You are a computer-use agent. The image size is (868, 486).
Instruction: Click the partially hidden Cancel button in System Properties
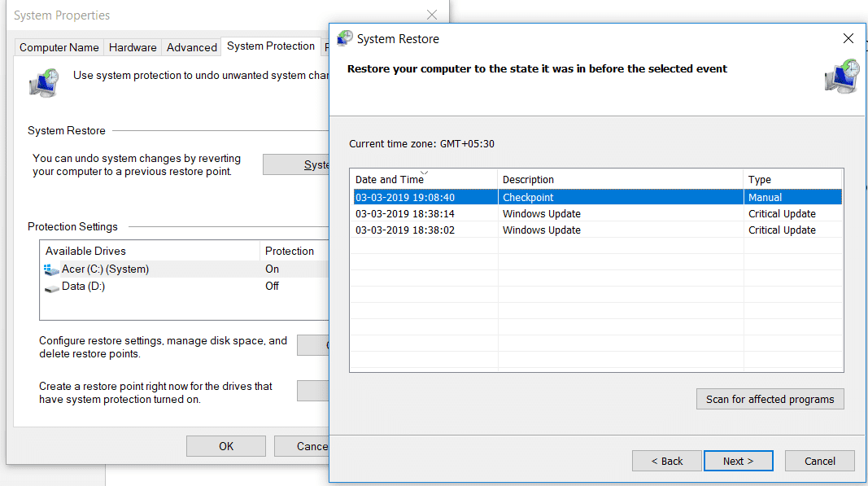302,446
